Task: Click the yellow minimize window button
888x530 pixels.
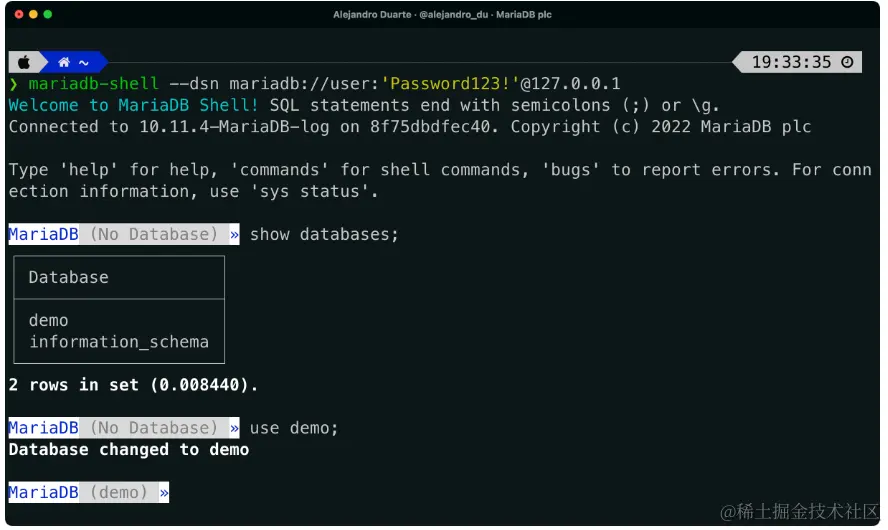Action: pos(33,14)
